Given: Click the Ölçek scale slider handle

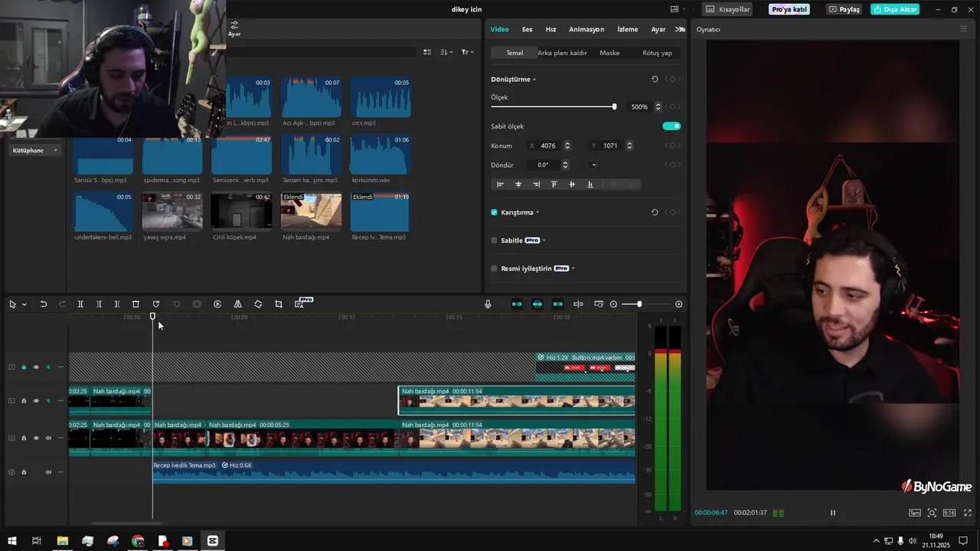Looking at the screenshot, I should [614, 106].
